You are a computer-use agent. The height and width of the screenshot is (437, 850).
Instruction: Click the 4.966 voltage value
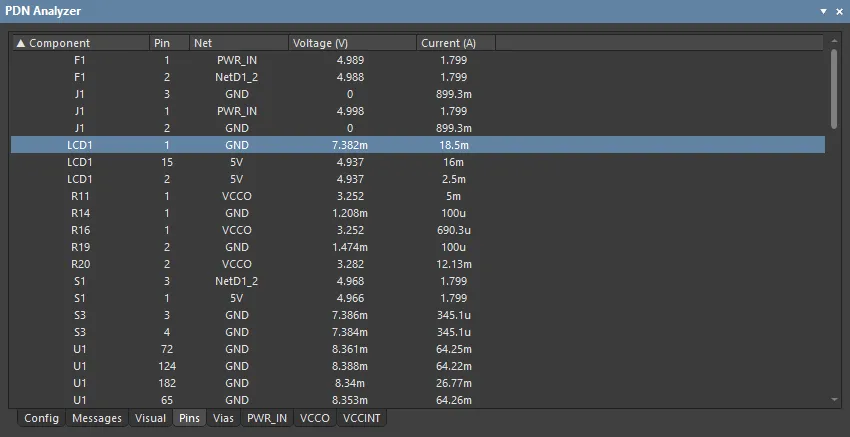pyautogui.click(x=350, y=298)
